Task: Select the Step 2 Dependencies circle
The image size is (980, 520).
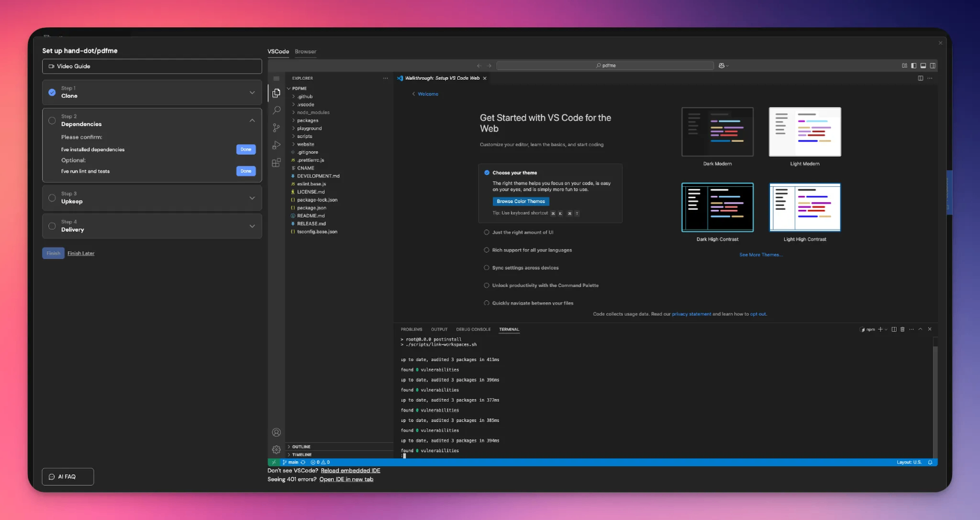Action: coord(52,120)
